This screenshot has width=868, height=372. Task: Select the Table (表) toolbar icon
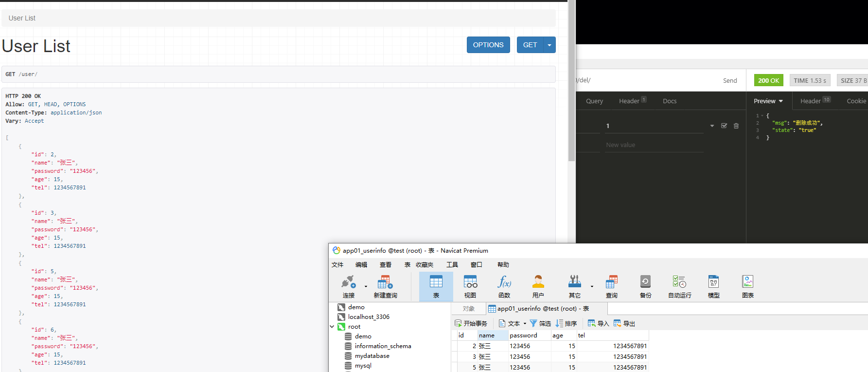coord(436,286)
